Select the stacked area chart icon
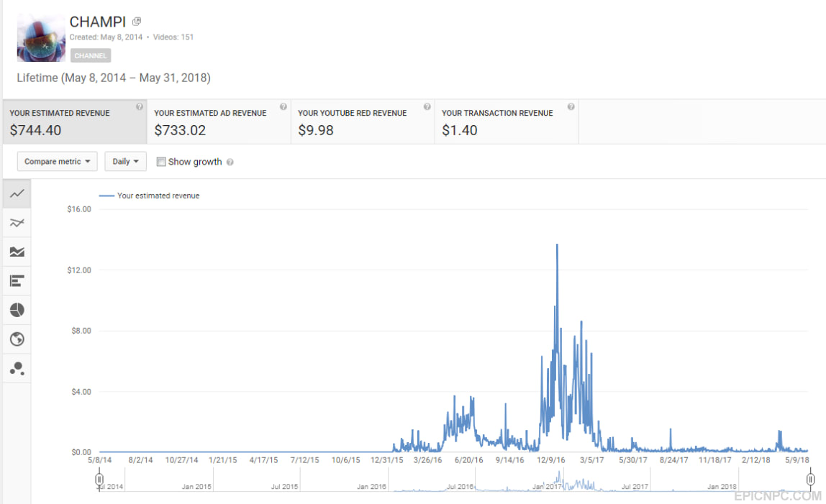Viewport: 826px width, 504px height. pos(17,252)
